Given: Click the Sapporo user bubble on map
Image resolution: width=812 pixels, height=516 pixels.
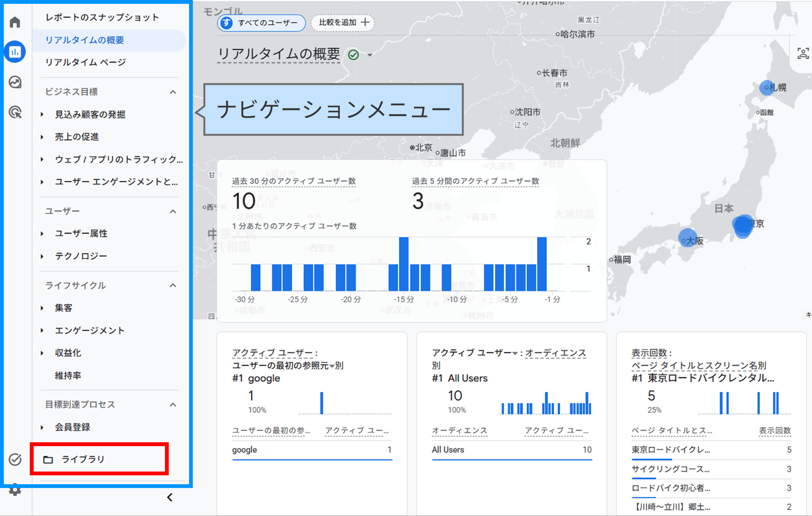Looking at the screenshot, I should 767,87.
